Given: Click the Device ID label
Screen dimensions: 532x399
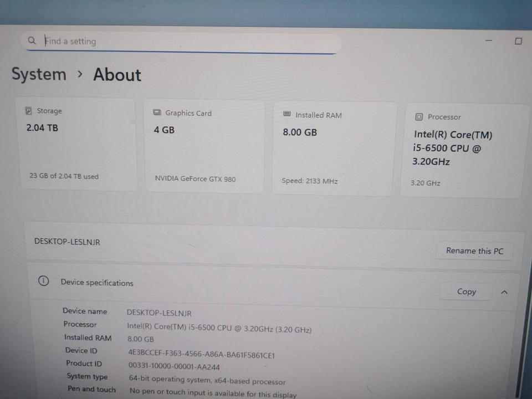Looking at the screenshot, I should coord(81,350).
